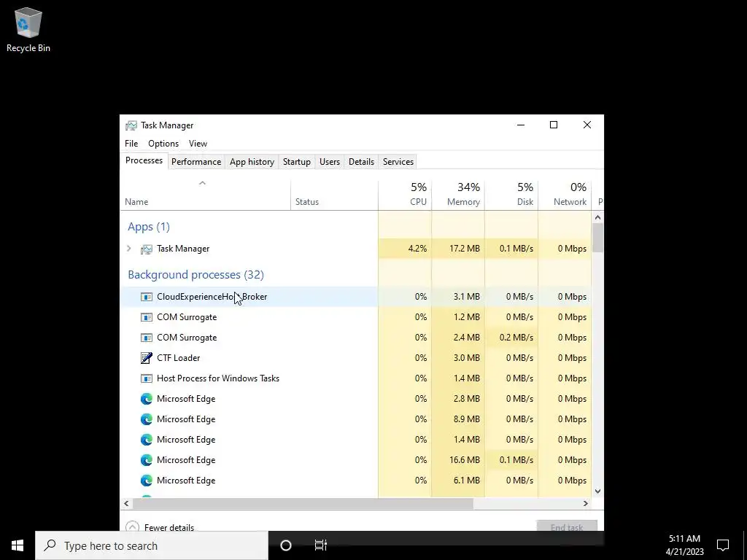Open Task View from the taskbar
This screenshot has width=747, height=560.
click(x=321, y=545)
